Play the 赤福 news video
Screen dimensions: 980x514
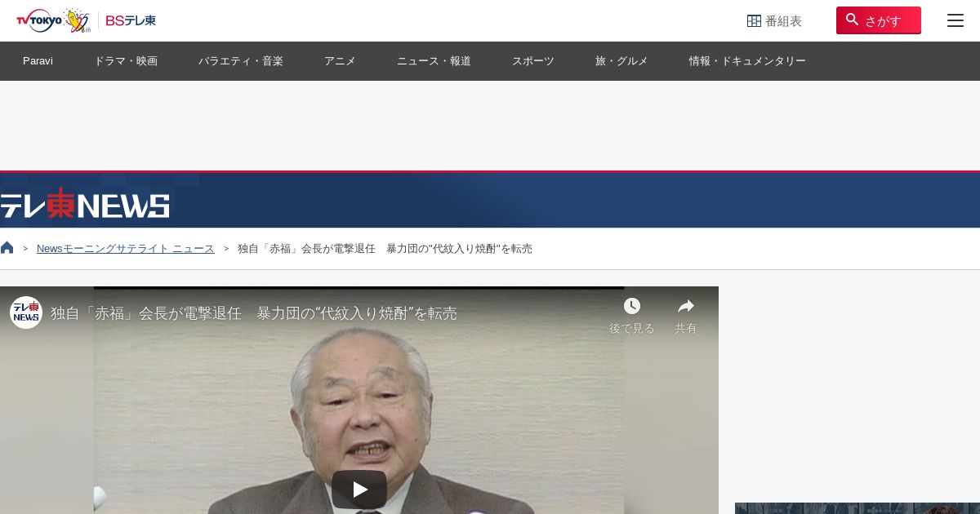point(359,489)
